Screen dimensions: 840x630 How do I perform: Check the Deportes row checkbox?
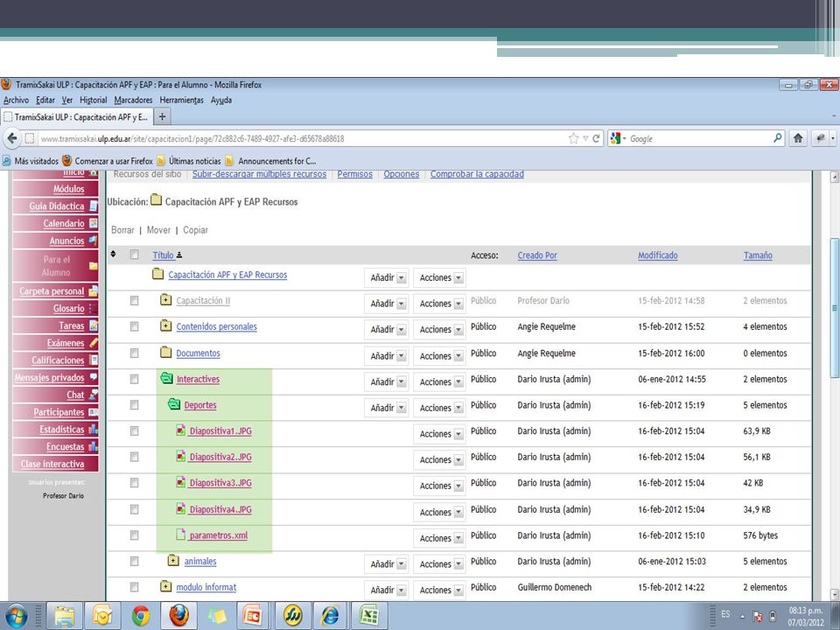(135, 405)
